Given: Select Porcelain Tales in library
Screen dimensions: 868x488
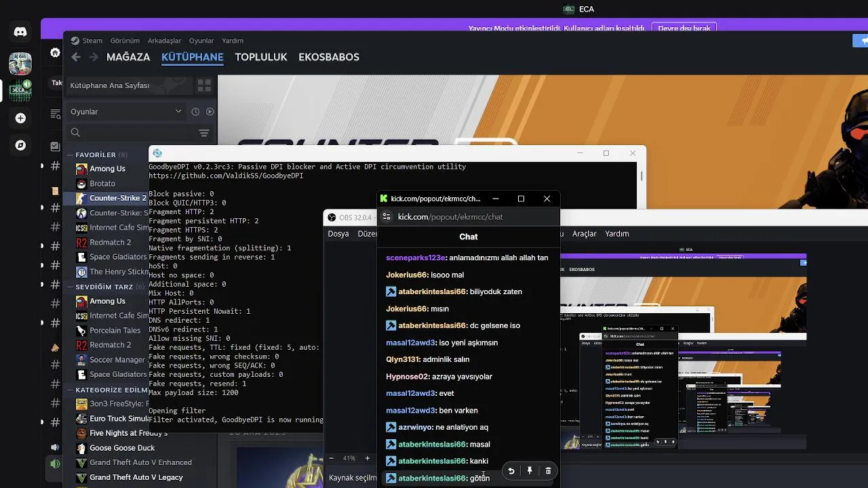Looking at the screenshot, I should (x=115, y=330).
